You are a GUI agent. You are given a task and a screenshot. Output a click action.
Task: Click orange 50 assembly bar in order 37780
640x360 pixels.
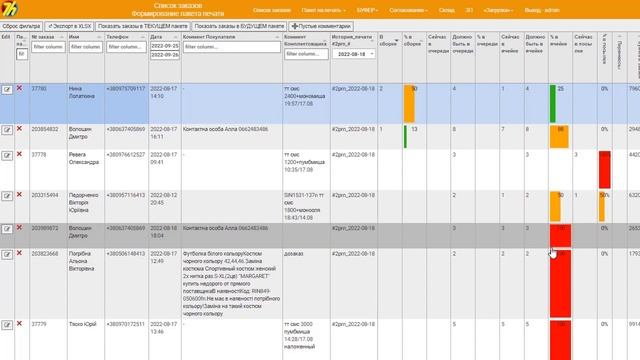point(409,103)
